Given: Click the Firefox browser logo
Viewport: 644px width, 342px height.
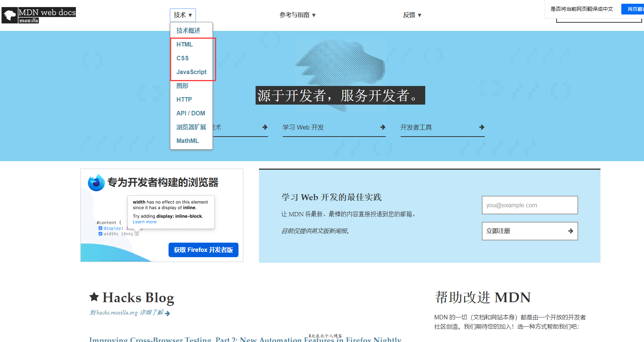Looking at the screenshot, I should pyautogui.click(x=96, y=182).
